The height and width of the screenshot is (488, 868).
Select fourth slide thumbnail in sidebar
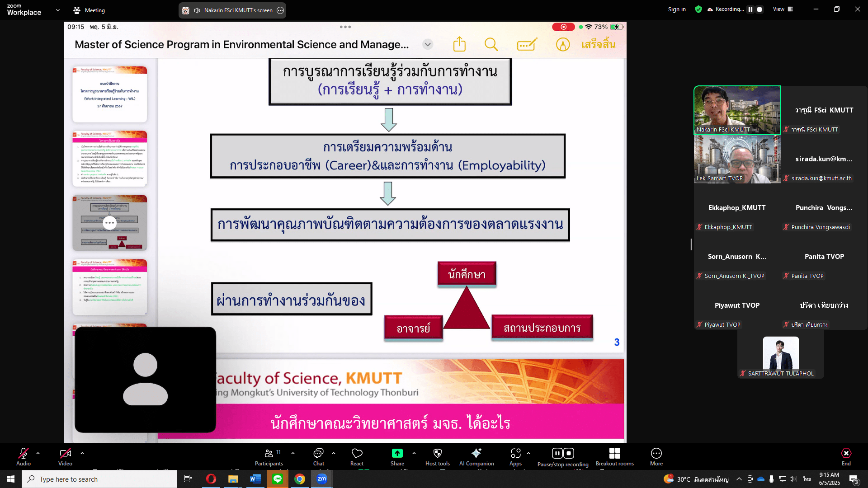(x=110, y=287)
